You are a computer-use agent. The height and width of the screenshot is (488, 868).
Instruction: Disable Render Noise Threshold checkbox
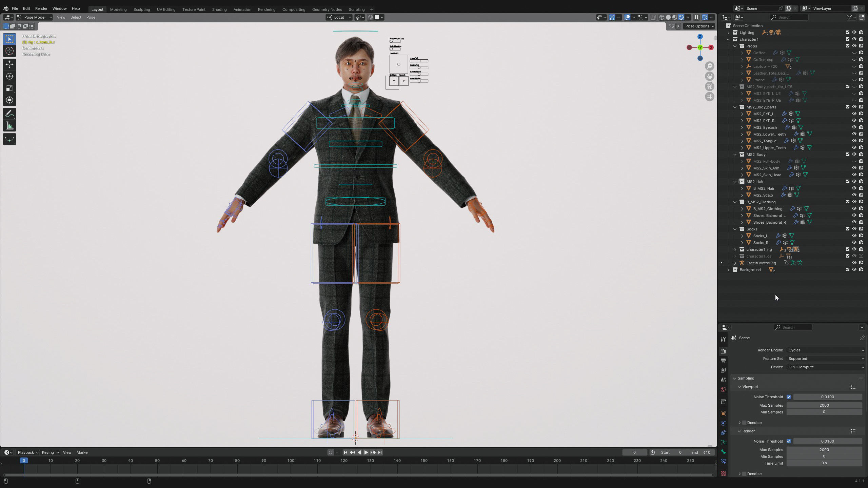(789, 441)
